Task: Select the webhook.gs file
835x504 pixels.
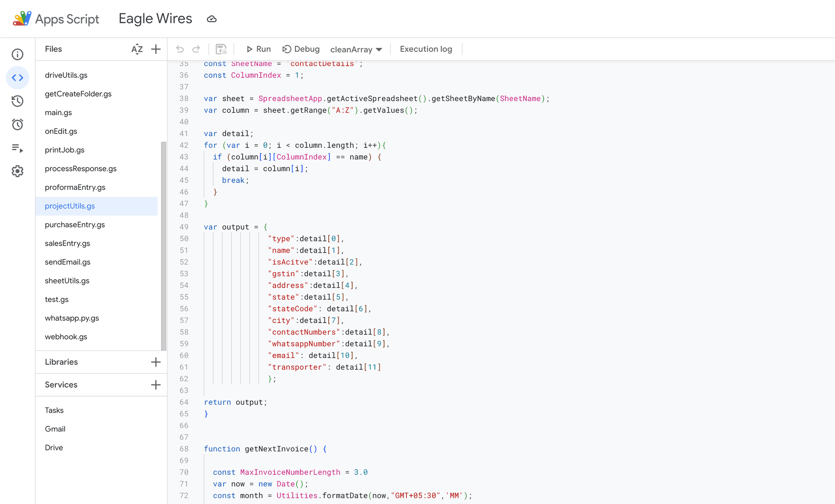Action: click(x=66, y=337)
